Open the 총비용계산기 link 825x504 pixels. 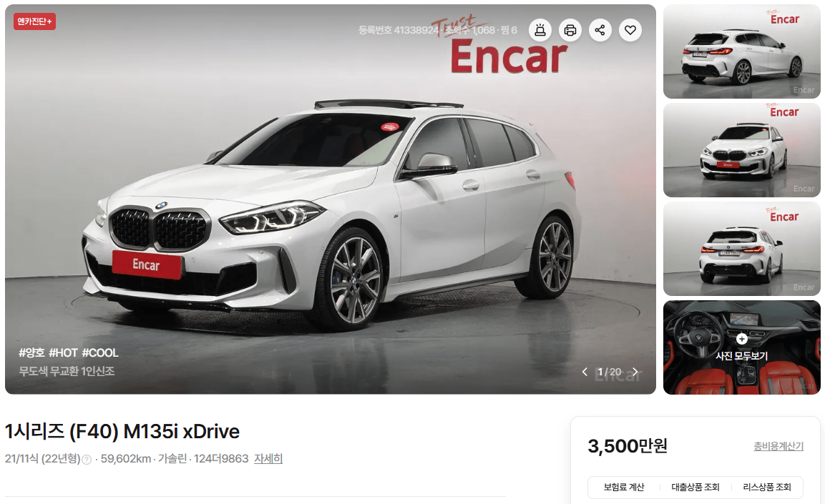coord(778,446)
